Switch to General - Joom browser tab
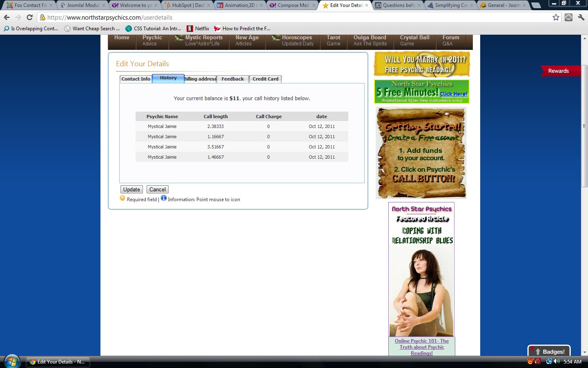Viewport: 588px width, 368px height. 503,5
